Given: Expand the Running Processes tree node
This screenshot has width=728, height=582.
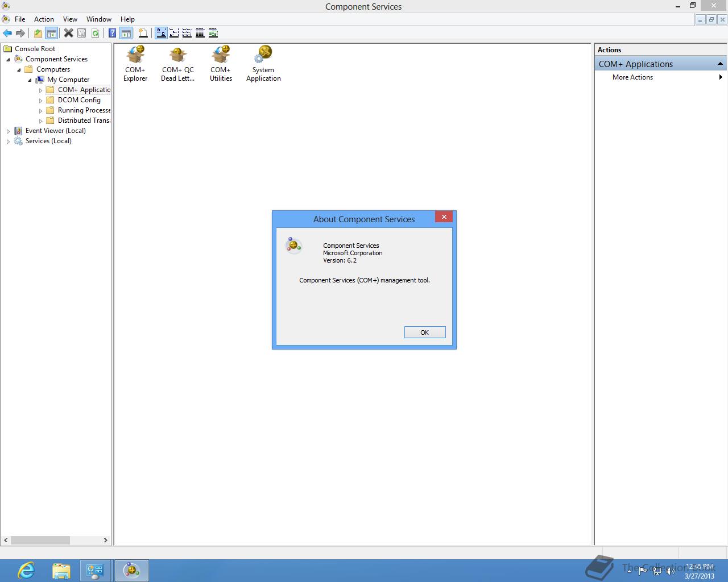Looking at the screenshot, I should [x=40, y=111].
